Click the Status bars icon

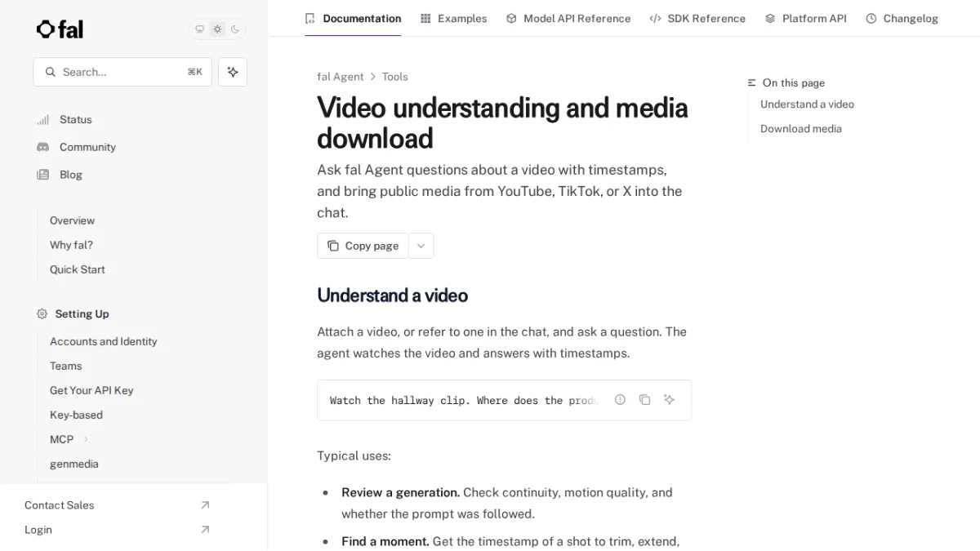click(x=43, y=119)
